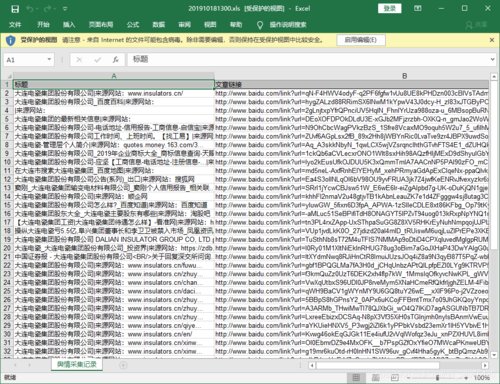Screen dimensions: 500x384
Task: Switch to the 公式 ribbon tab
Action: 133,25
